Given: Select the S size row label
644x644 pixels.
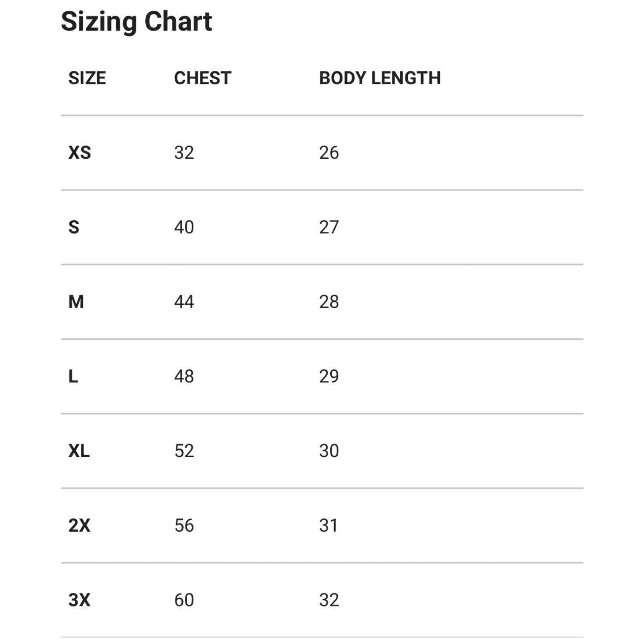Looking at the screenshot, I should [x=74, y=227].
